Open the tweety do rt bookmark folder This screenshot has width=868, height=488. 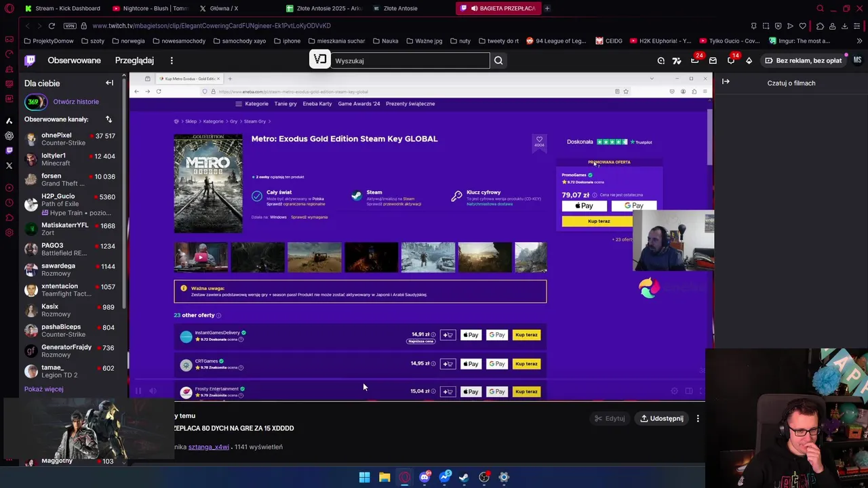click(498, 41)
